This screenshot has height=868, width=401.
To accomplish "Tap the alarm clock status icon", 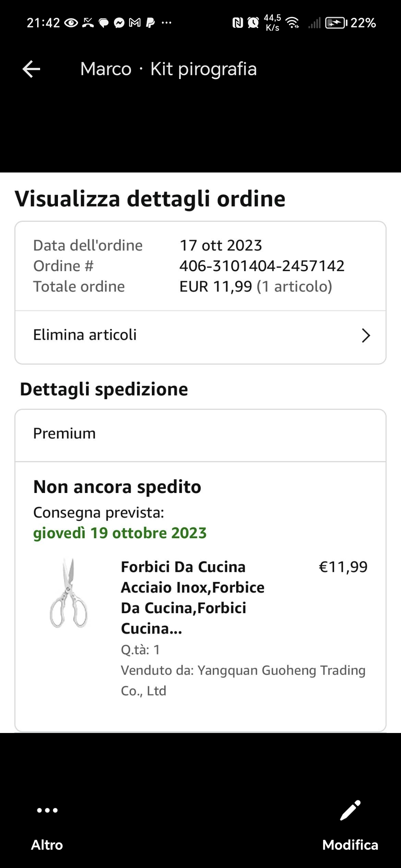I will tap(253, 23).
